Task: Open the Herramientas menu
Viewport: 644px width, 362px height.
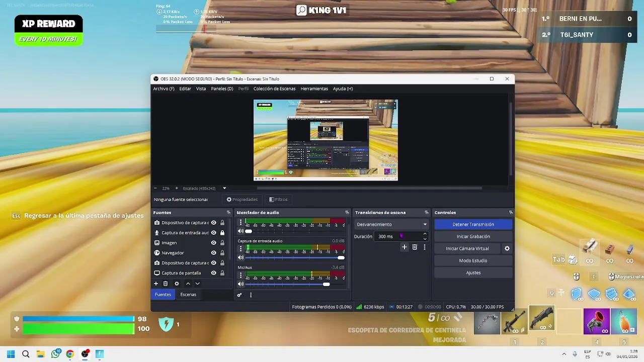Action: pos(314,88)
